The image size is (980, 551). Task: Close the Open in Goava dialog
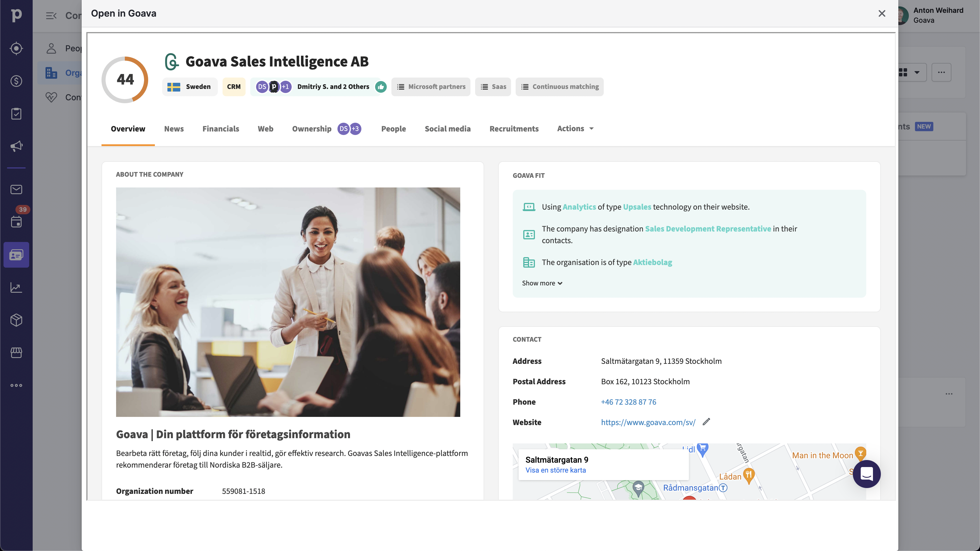click(882, 13)
